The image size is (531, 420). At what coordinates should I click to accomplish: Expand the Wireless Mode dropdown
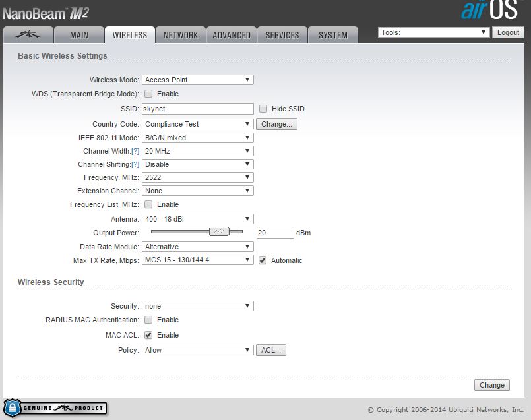pos(197,80)
